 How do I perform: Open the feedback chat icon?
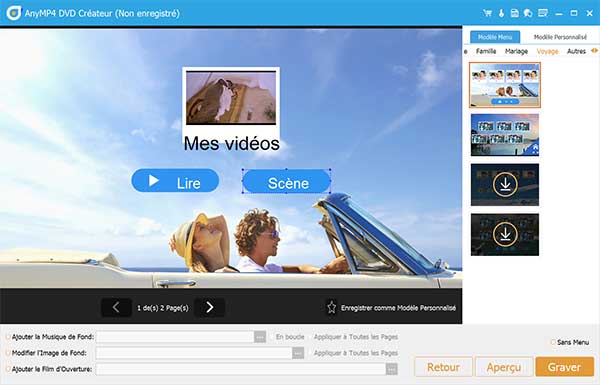[x=528, y=13]
